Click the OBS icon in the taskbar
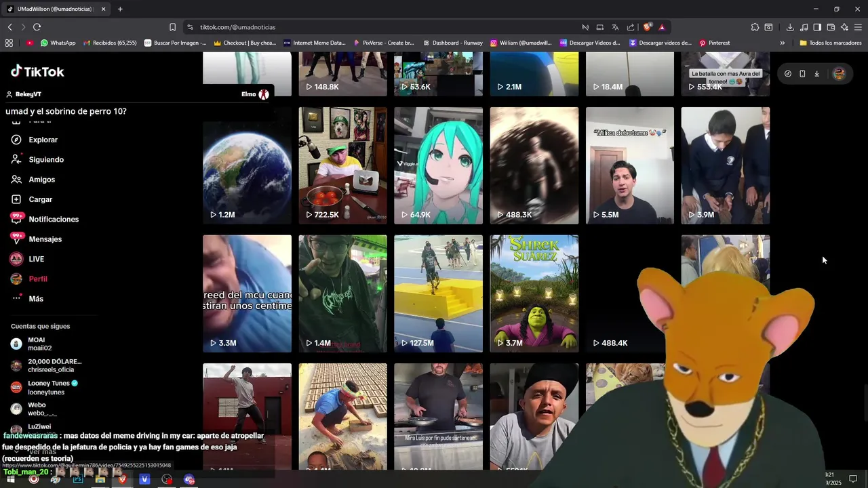868x488 pixels. (x=167, y=479)
